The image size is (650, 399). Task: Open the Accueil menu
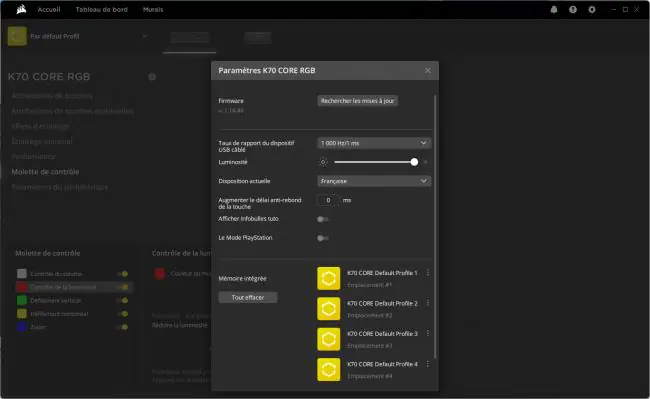[x=49, y=10]
